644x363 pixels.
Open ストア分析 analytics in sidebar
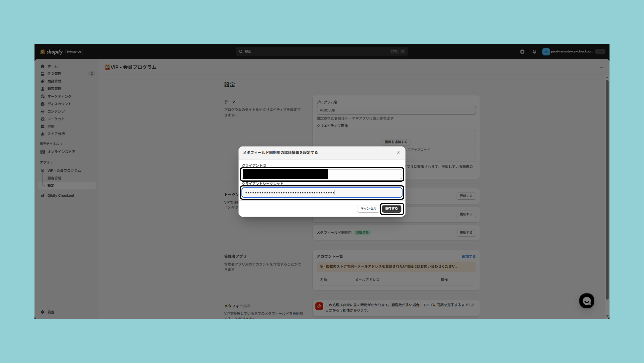(56, 134)
